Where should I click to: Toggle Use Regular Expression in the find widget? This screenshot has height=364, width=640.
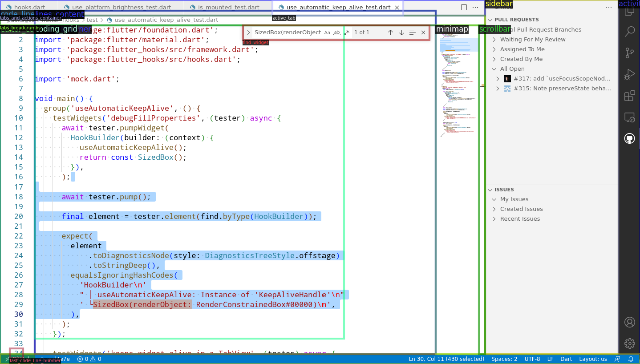click(x=347, y=32)
